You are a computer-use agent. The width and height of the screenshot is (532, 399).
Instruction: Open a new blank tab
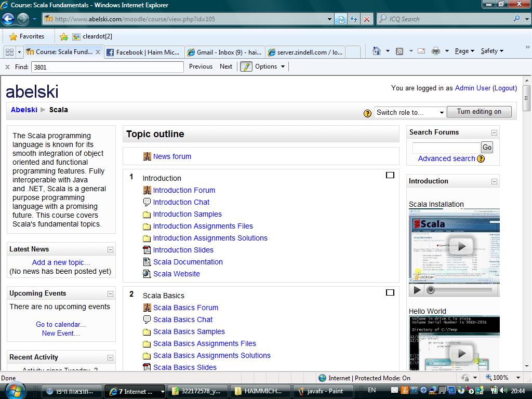click(x=353, y=52)
